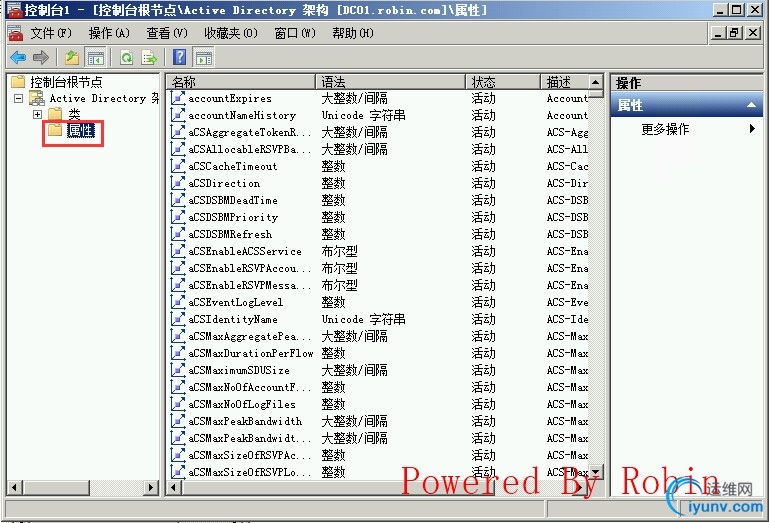Click the list's vertical scrollbar up arrow
Image resolution: width=769 pixels, height=523 pixels.
pos(595,82)
